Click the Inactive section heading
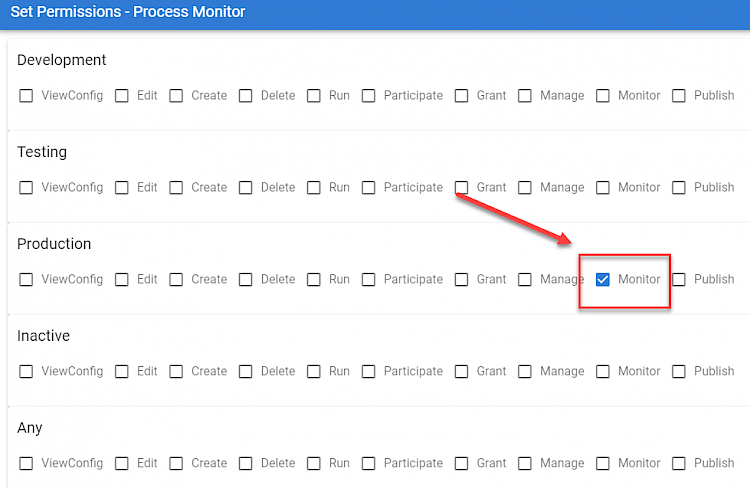750x488 pixels. point(44,335)
